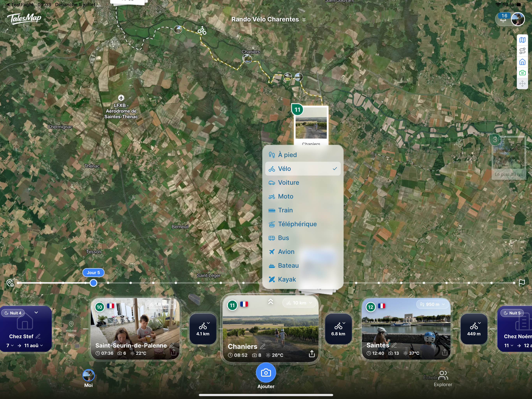Select Avion transport mode
This screenshot has width=532, height=399.
[303, 252]
